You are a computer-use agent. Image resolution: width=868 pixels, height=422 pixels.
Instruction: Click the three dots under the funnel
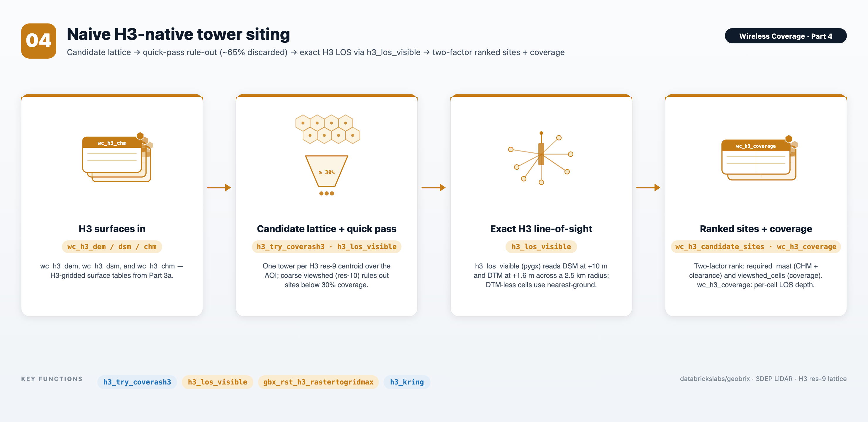point(326,193)
